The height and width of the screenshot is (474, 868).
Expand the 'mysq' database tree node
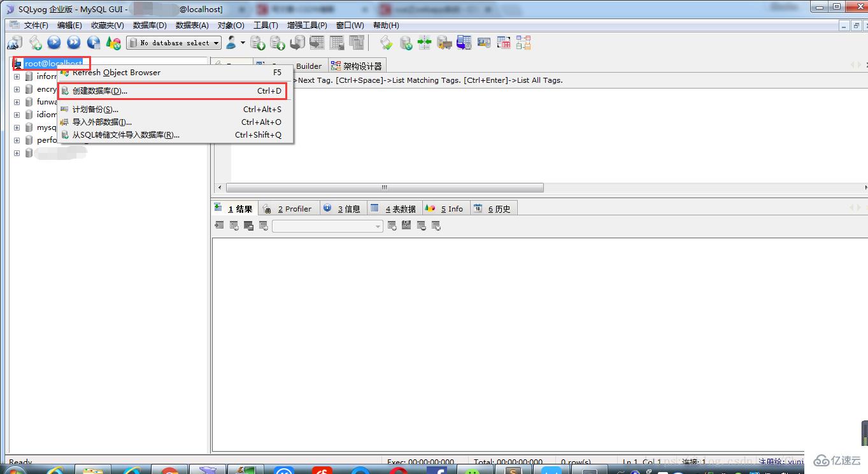click(x=17, y=127)
